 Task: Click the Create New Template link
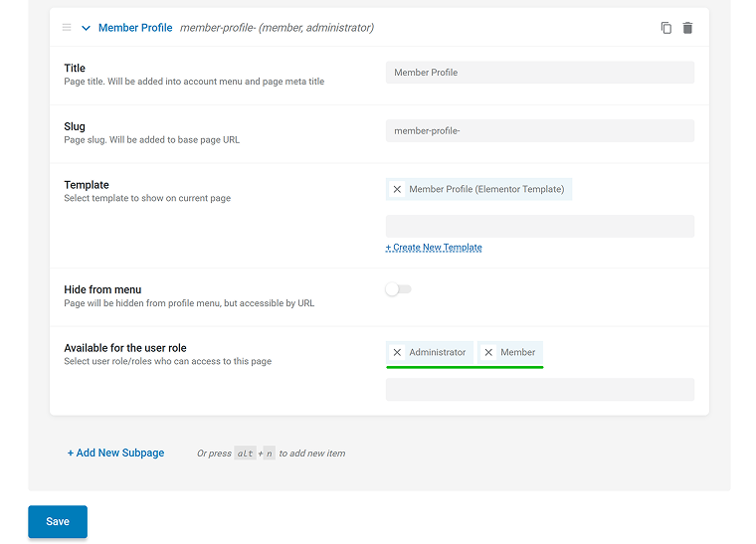tap(434, 248)
